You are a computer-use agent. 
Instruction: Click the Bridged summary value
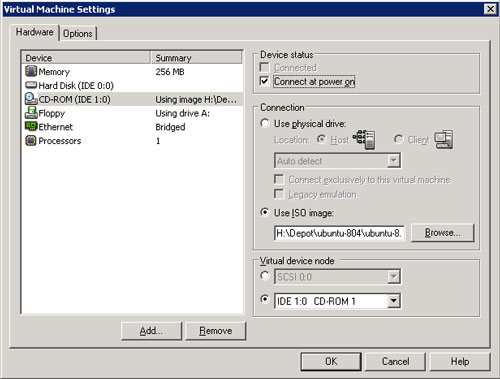(x=170, y=127)
